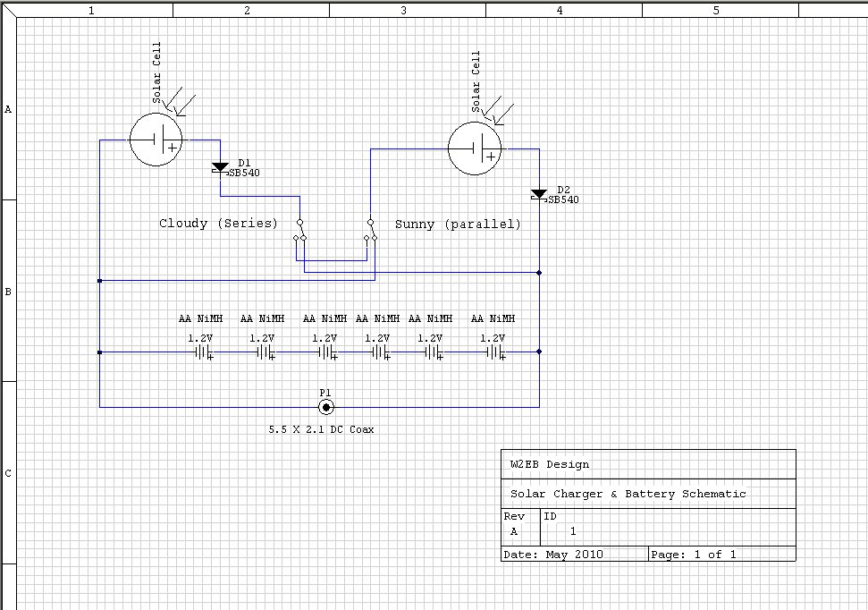
Task: Click the '1.2V' value of the sixth battery
Action: tap(493, 338)
